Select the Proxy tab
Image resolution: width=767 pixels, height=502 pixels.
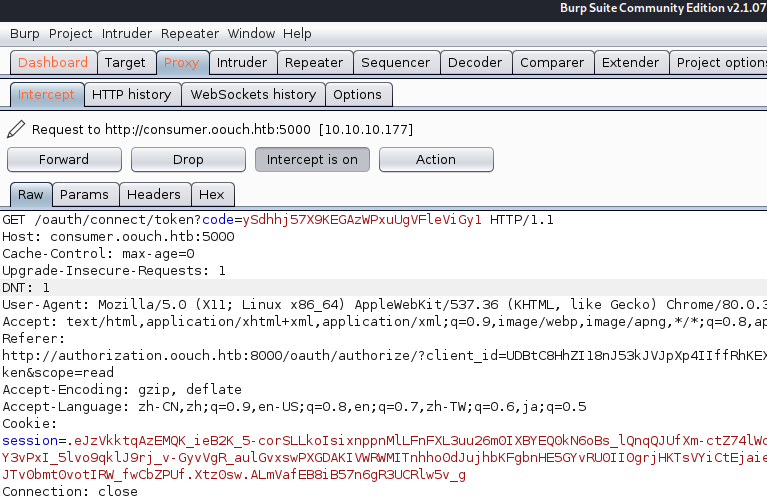coord(181,63)
